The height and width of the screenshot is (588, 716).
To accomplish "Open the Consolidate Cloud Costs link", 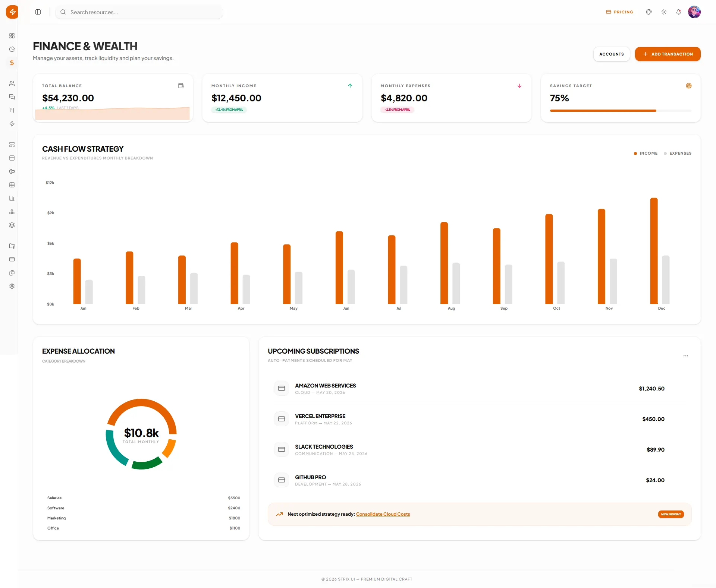I will point(383,514).
